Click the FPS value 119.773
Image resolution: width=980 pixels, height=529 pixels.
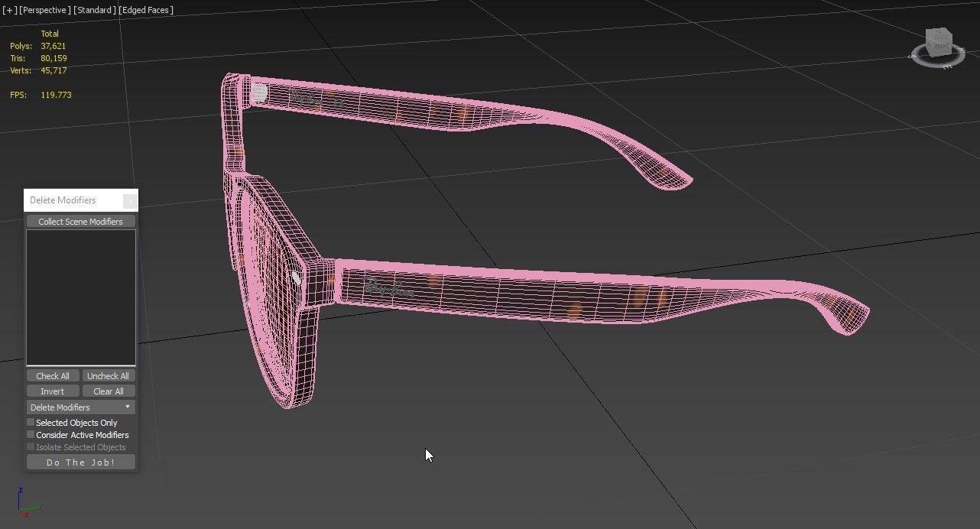click(56, 95)
